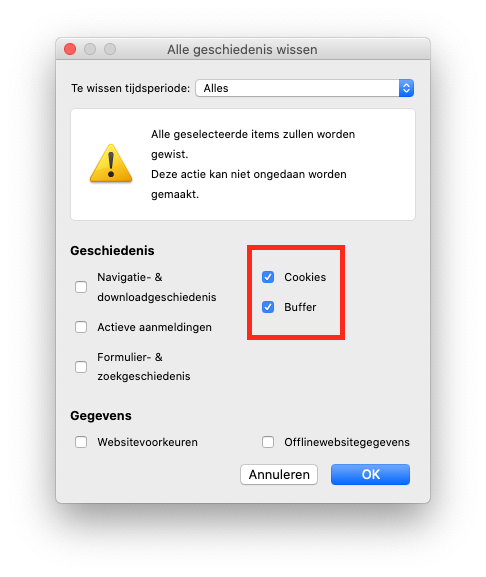The height and width of the screenshot is (577, 486).
Task: Click the Buffer label text
Action: [300, 307]
